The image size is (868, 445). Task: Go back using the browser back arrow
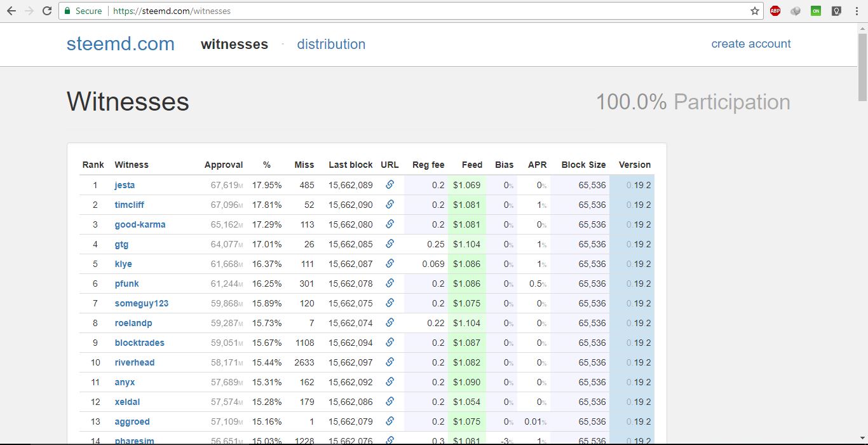tap(11, 11)
